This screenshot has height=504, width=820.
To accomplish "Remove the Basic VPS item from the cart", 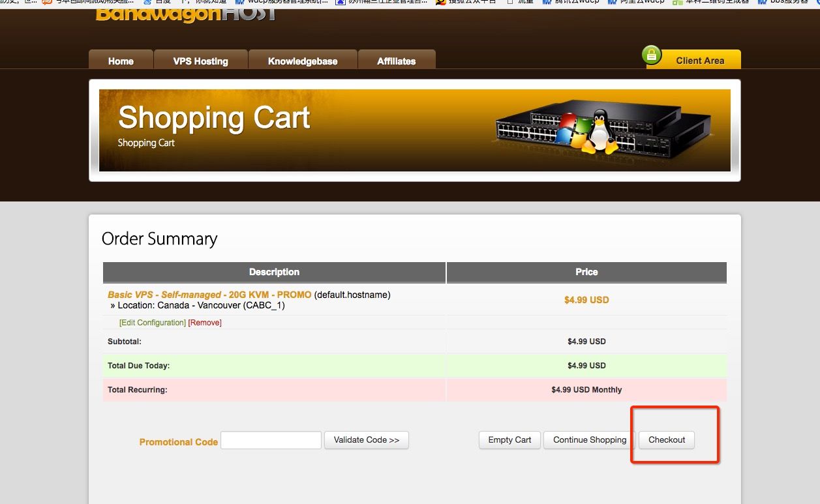I will coord(205,323).
